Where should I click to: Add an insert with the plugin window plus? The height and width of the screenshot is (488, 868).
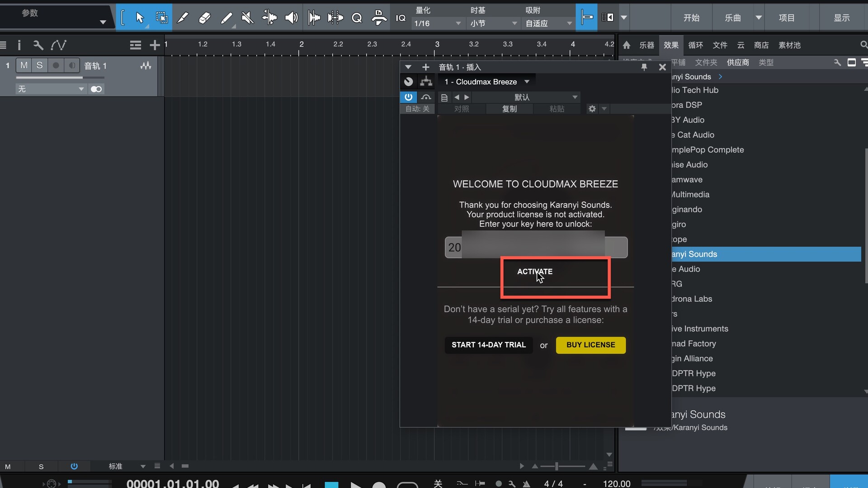[425, 67]
